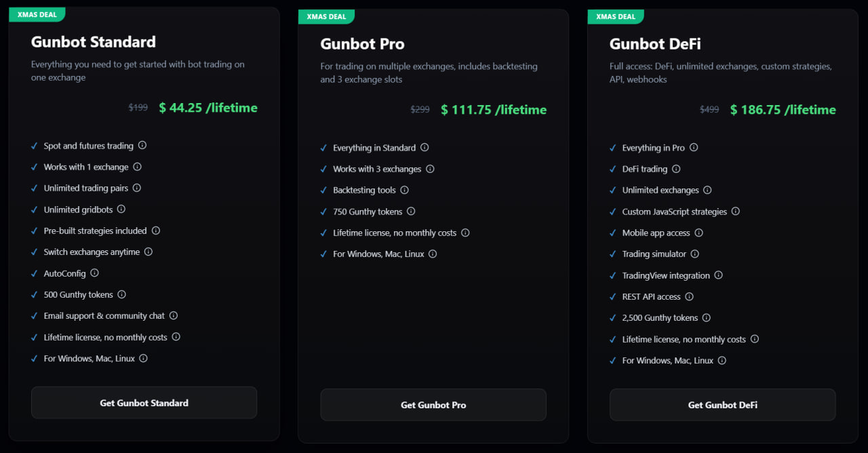
Task: Click the Get Gunbot Pro button
Action: [433, 405]
